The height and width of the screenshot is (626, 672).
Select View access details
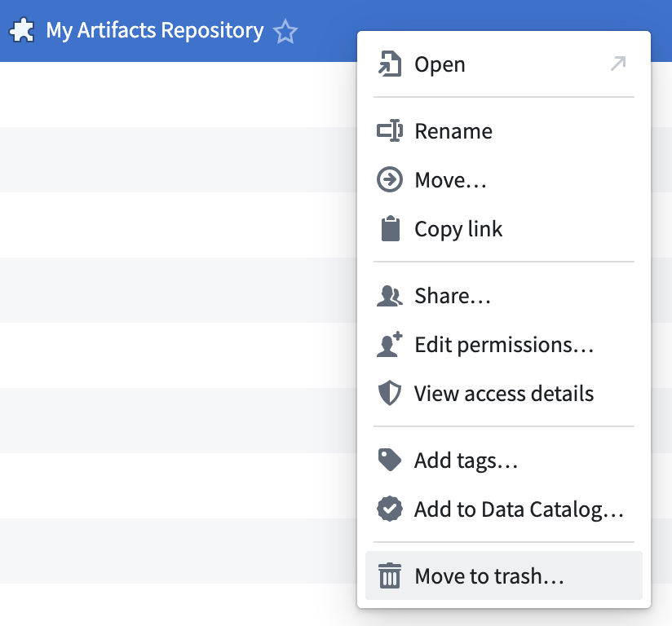(503, 394)
